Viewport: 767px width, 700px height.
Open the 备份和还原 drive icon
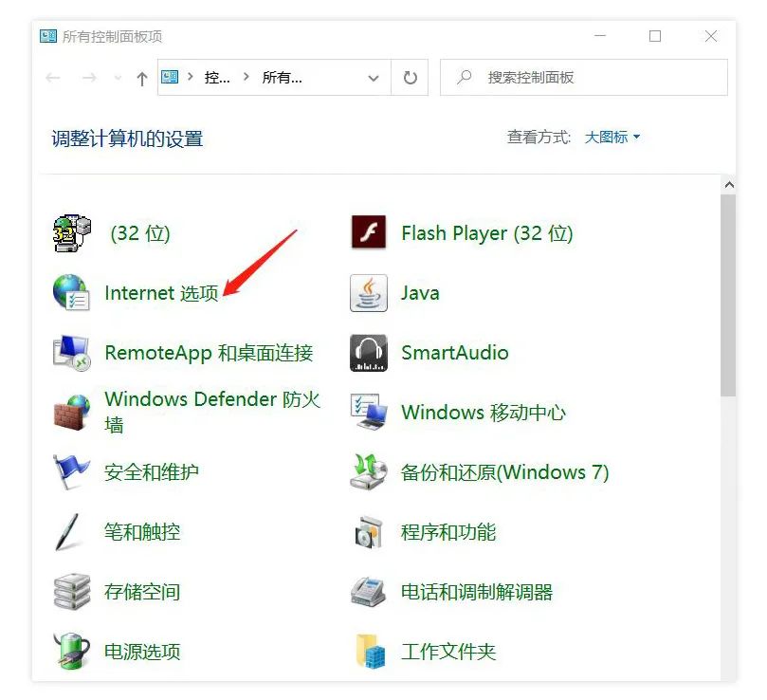click(x=369, y=472)
